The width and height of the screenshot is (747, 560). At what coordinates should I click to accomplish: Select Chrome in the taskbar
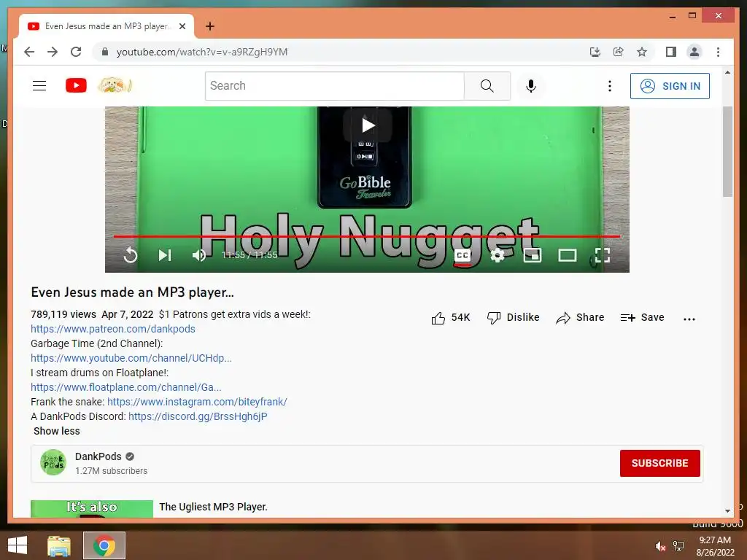[104, 545]
